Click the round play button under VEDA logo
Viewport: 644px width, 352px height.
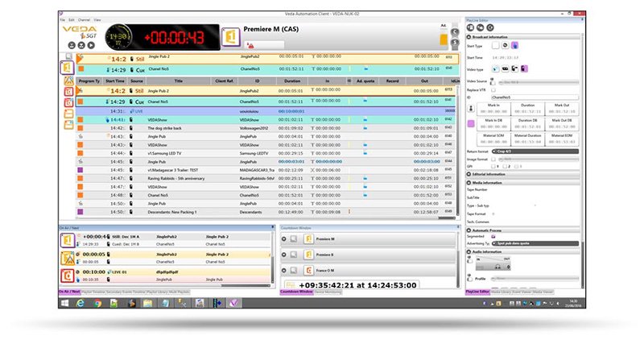click(91, 45)
